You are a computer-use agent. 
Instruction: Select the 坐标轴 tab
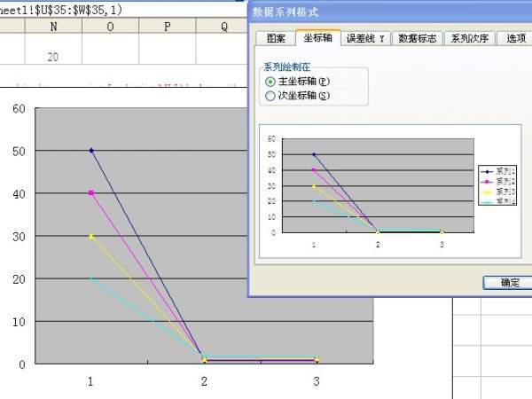pos(318,37)
